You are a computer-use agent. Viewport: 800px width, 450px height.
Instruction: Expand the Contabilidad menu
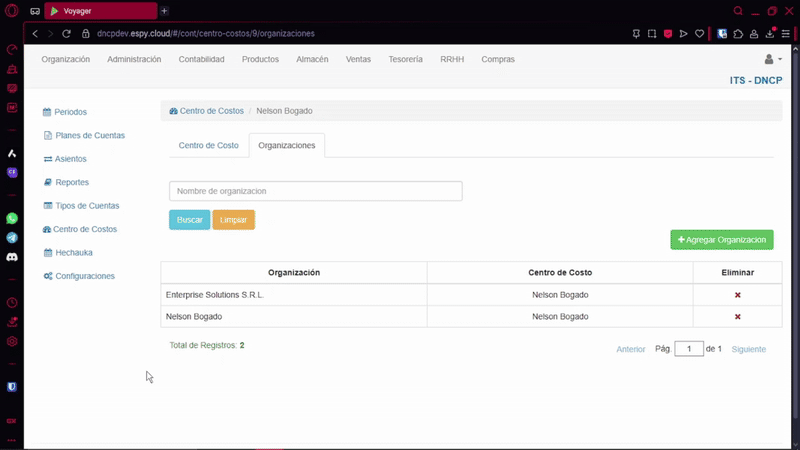tap(201, 60)
